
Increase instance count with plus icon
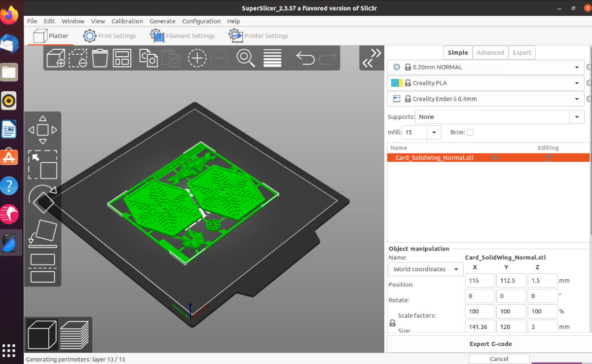pyautogui.click(x=197, y=58)
